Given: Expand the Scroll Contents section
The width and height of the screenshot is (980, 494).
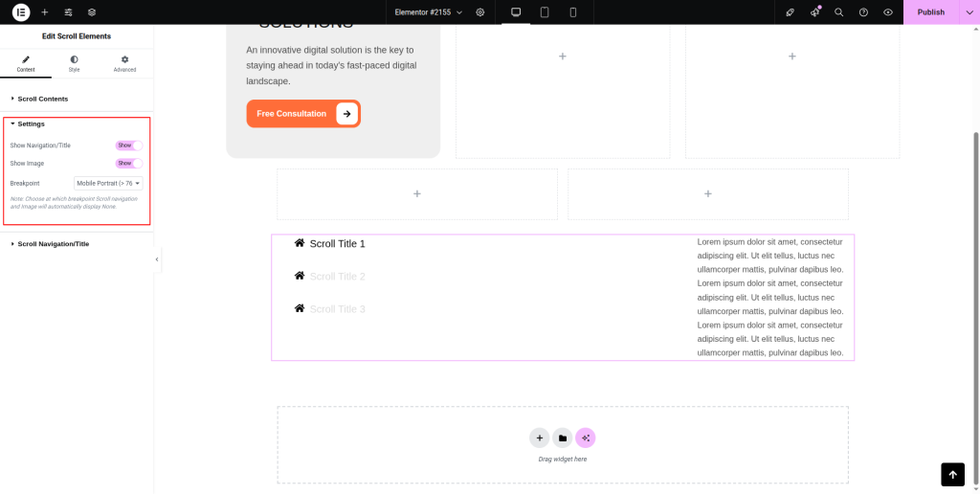Looking at the screenshot, I should tap(77, 99).
